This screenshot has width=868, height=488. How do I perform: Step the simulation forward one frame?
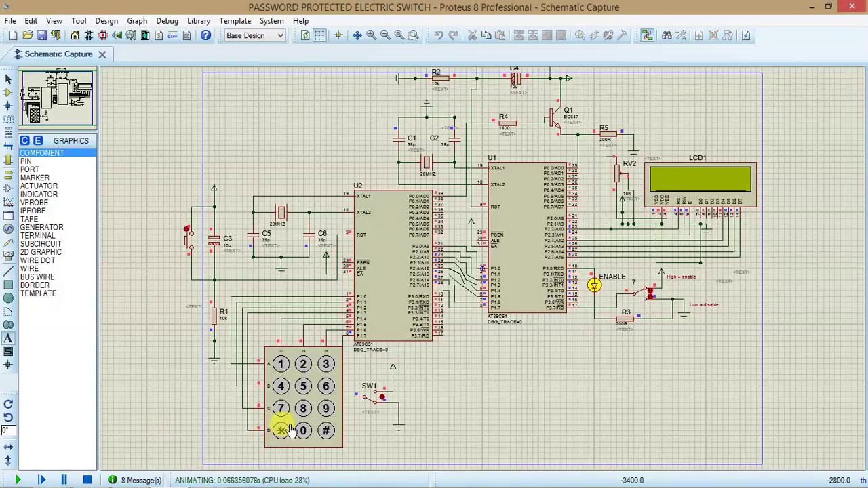coord(41,480)
